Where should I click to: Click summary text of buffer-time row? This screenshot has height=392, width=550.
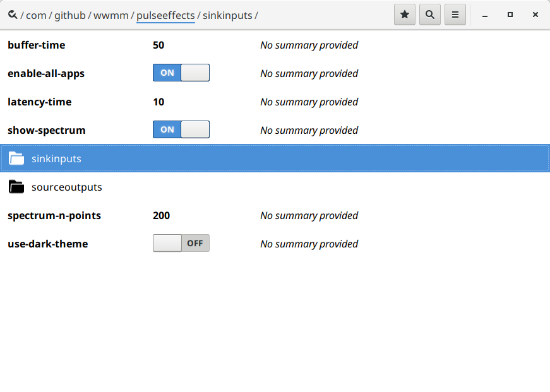[x=309, y=45]
